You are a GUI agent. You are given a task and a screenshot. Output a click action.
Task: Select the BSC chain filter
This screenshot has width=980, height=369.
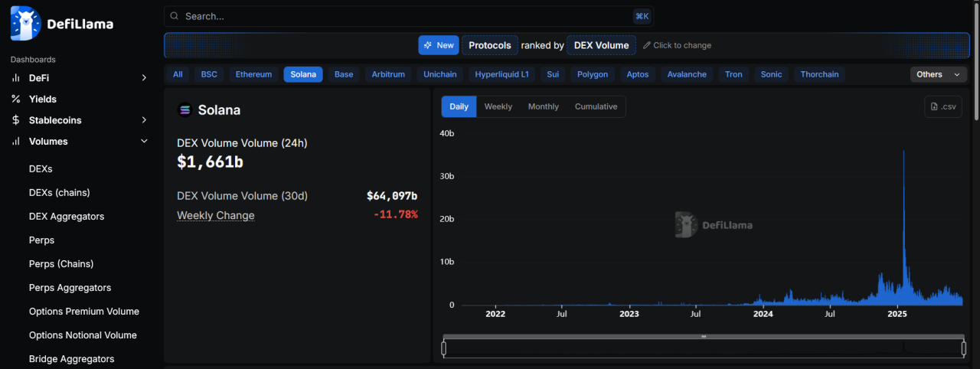209,74
